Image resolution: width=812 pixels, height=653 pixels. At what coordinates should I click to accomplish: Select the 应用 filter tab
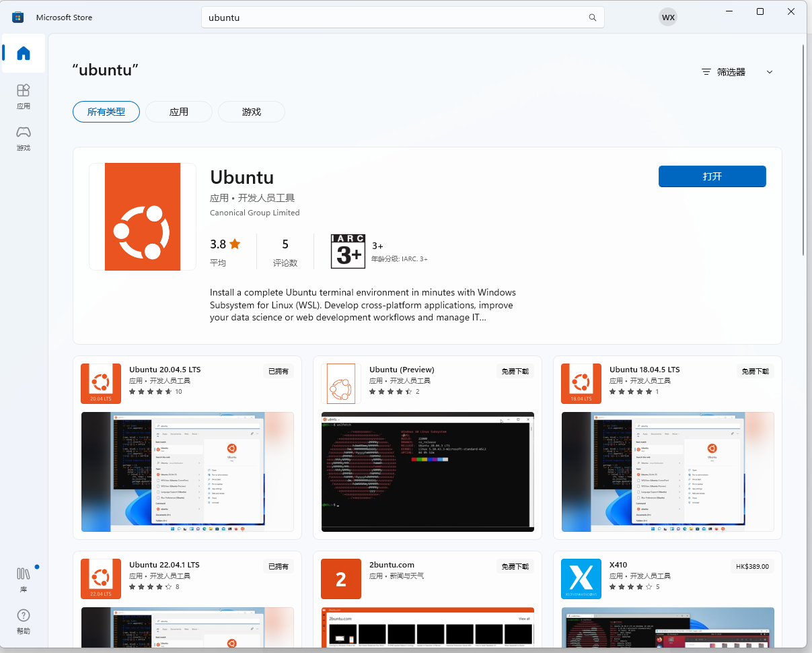tap(179, 112)
